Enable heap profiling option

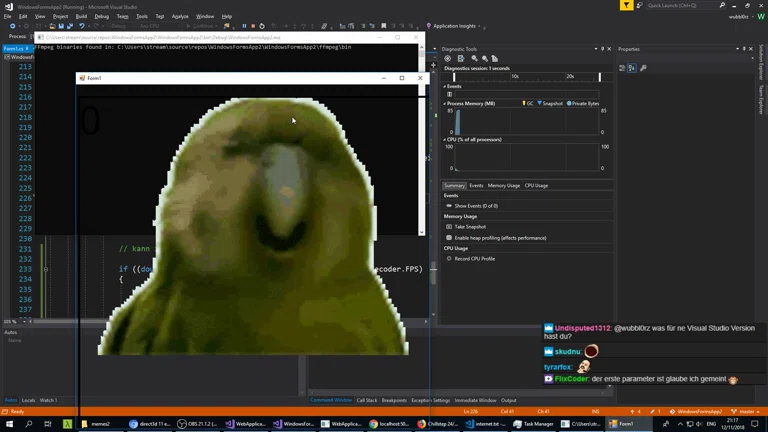pyautogui.click(x=496, y=238)
